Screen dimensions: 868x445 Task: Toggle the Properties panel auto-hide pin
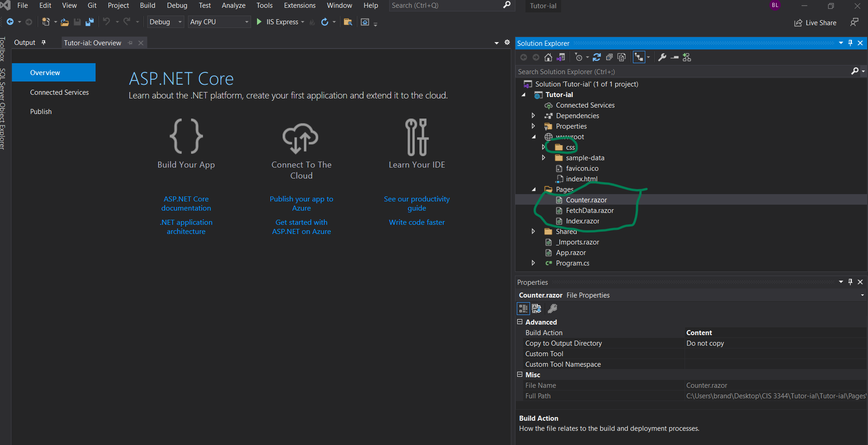(x=850, y=282)
